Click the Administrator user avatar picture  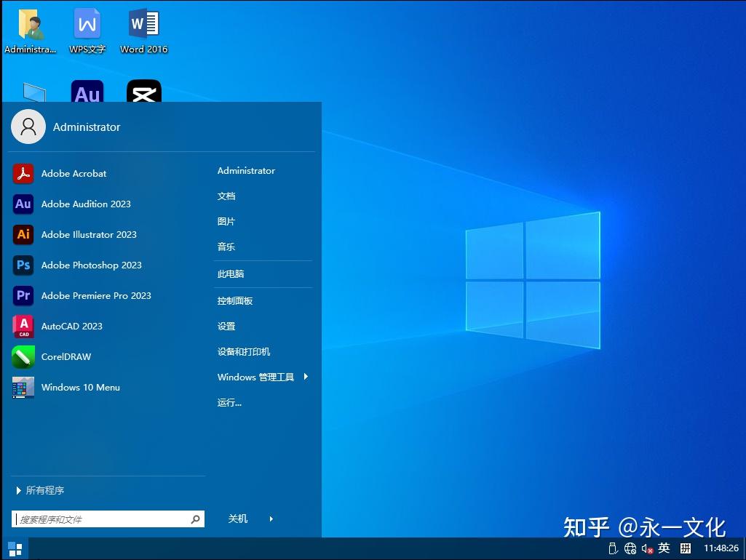click(x=28, y=127)
